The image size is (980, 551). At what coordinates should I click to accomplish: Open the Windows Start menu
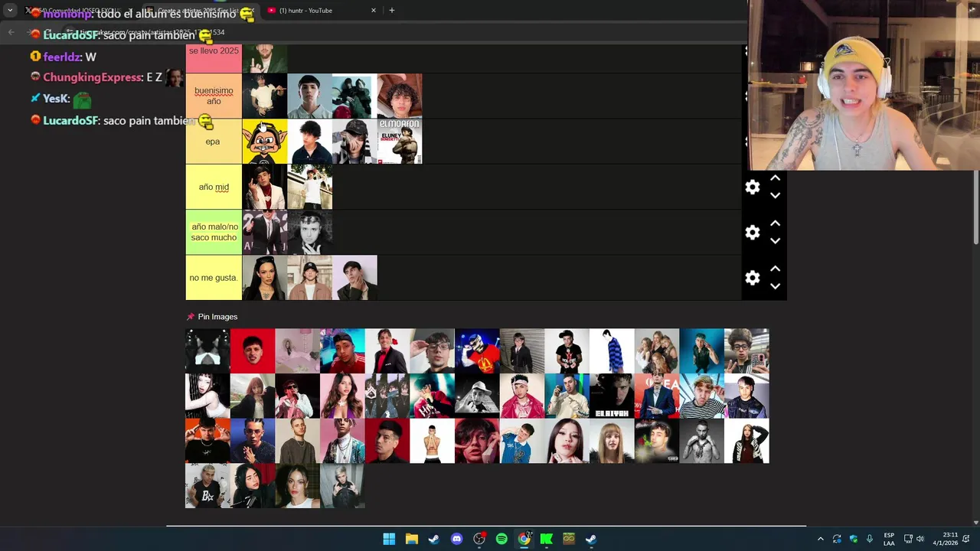(x=389, y=539)
